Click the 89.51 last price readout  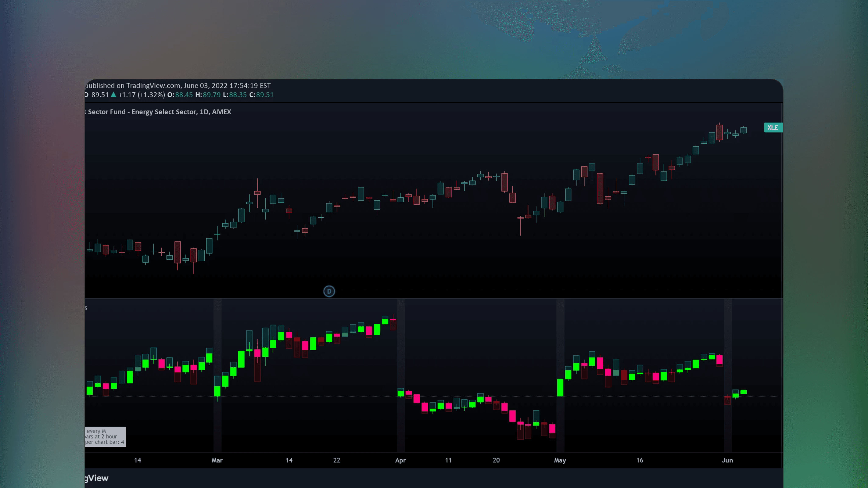99,95
